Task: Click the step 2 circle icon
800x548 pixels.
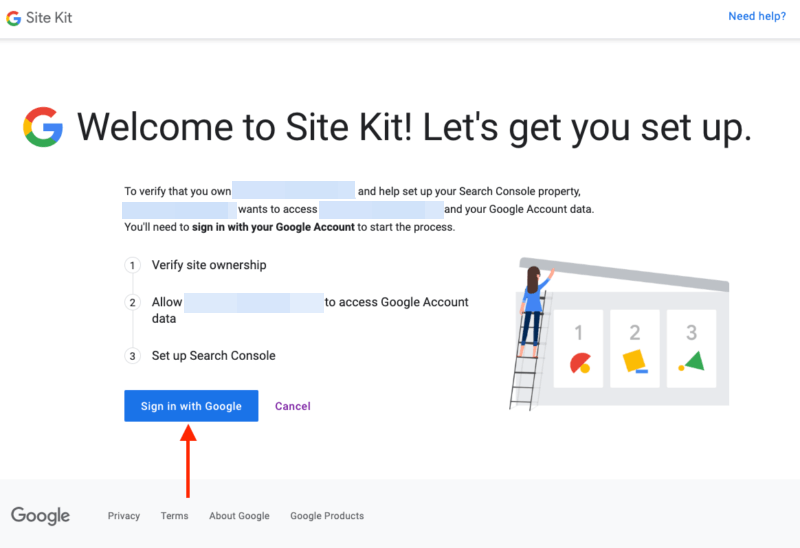Action: tap(132, 302)
